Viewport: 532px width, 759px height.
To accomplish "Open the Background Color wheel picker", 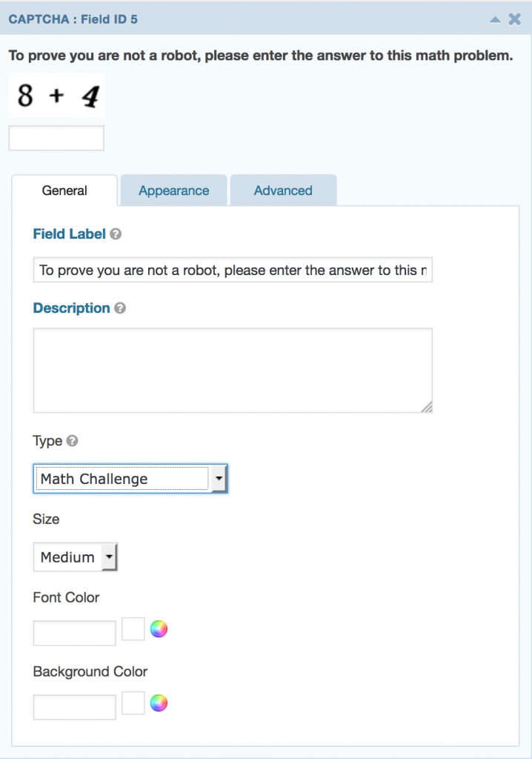I will (159, 703).
